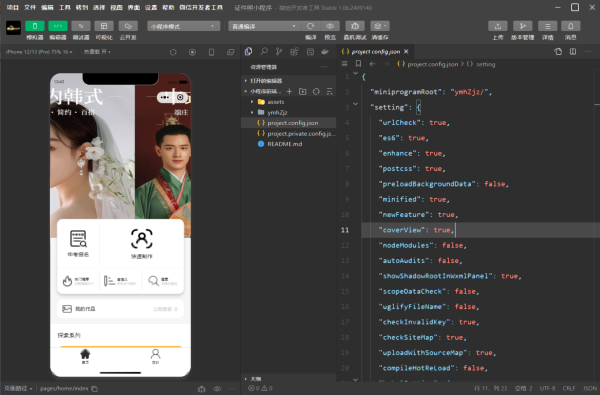Click the CRLF line ending indicator
Screen dimensions: 600x395
coord(569,388)
